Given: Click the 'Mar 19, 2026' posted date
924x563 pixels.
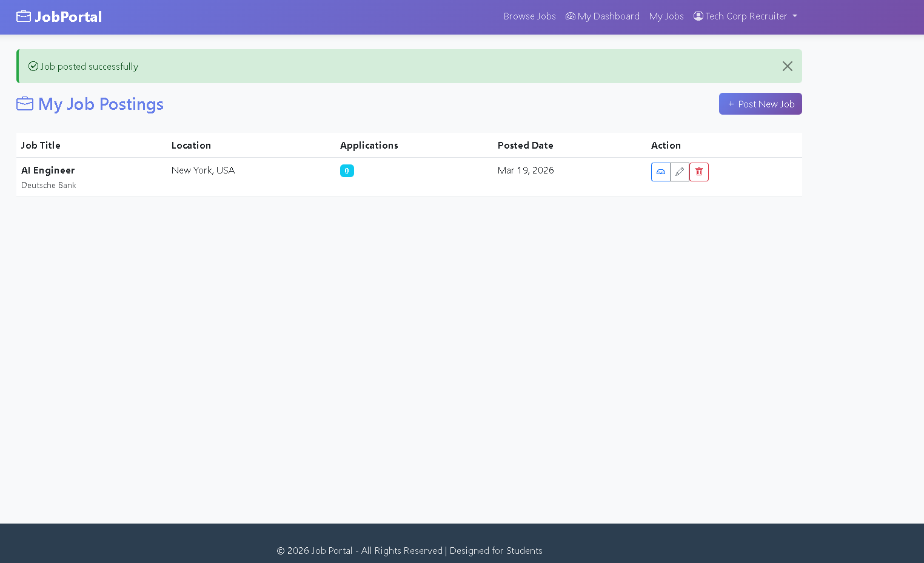Looking at the screenshot, I should 526,170.
